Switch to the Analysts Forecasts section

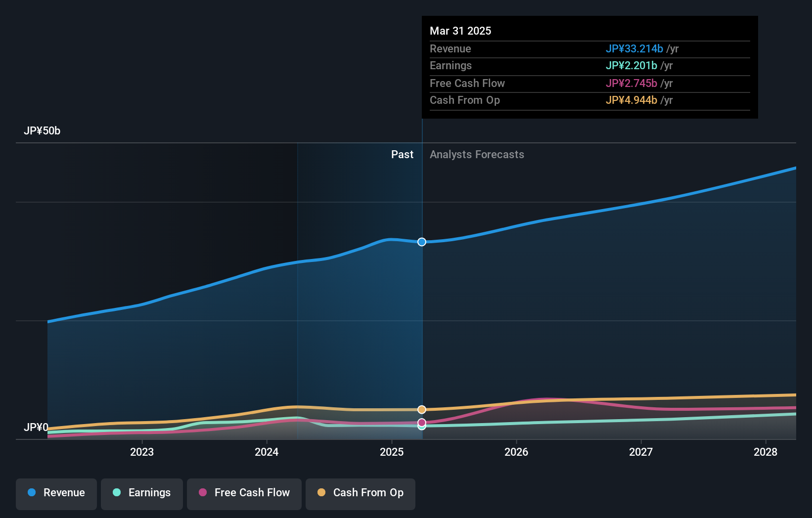[x=477, y=154]
